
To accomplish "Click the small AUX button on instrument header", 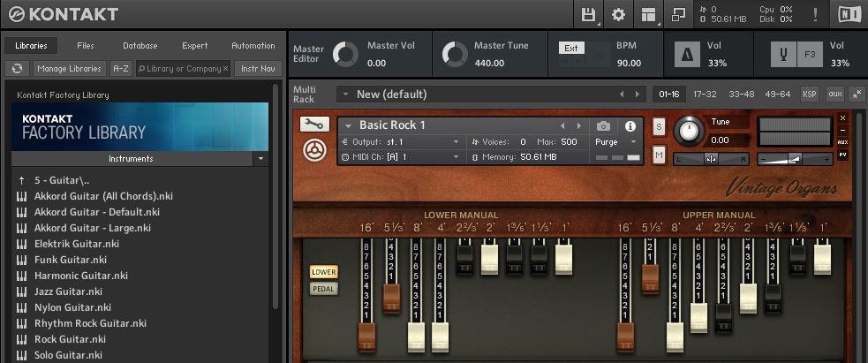I will click(842, 142).
